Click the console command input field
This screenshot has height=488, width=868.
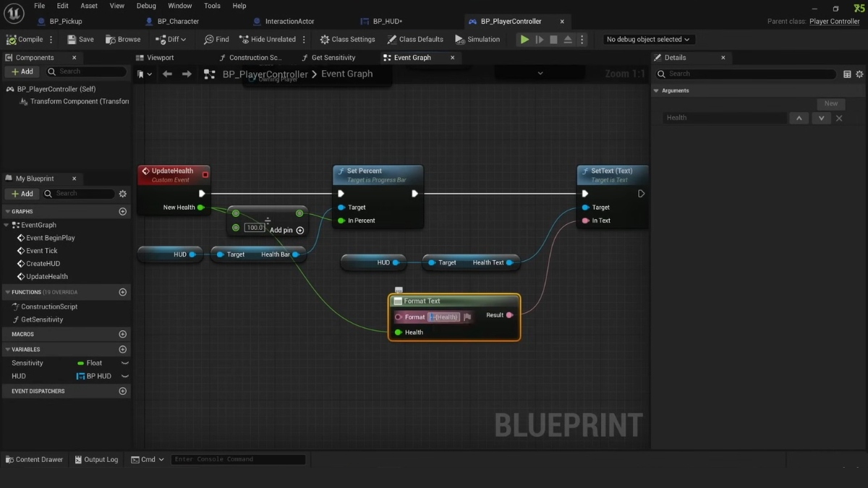(239, 459)
